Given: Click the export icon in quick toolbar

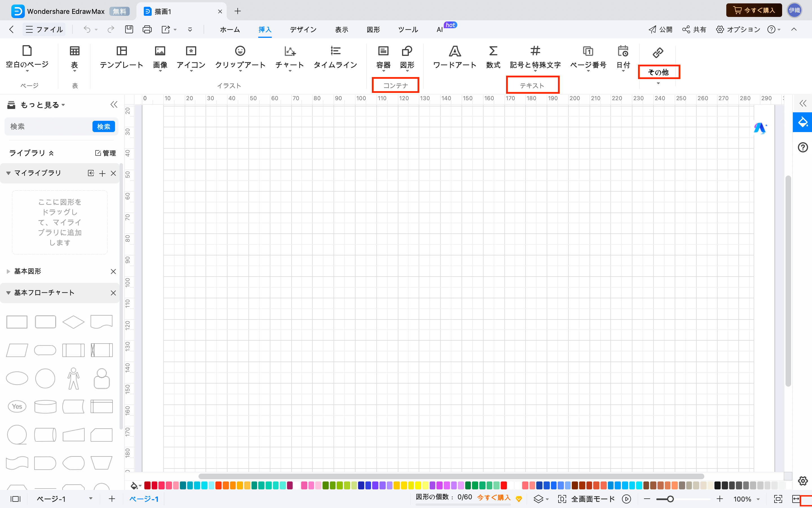Looking at the screenshot, I should click(166, 30).
